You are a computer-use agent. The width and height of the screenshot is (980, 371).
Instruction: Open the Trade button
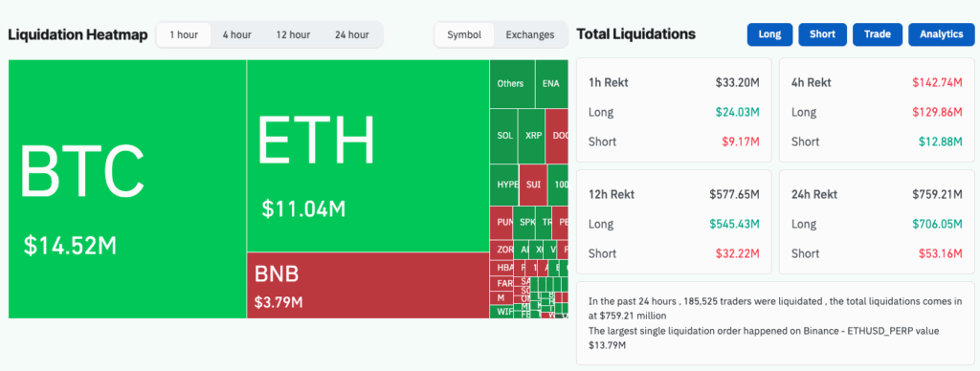coord(878,34)
